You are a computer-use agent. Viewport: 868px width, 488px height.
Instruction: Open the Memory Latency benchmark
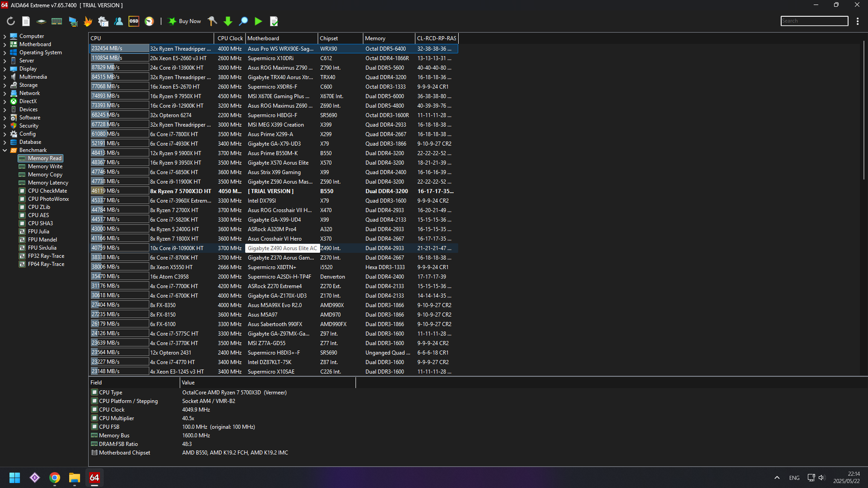point(48,183)
